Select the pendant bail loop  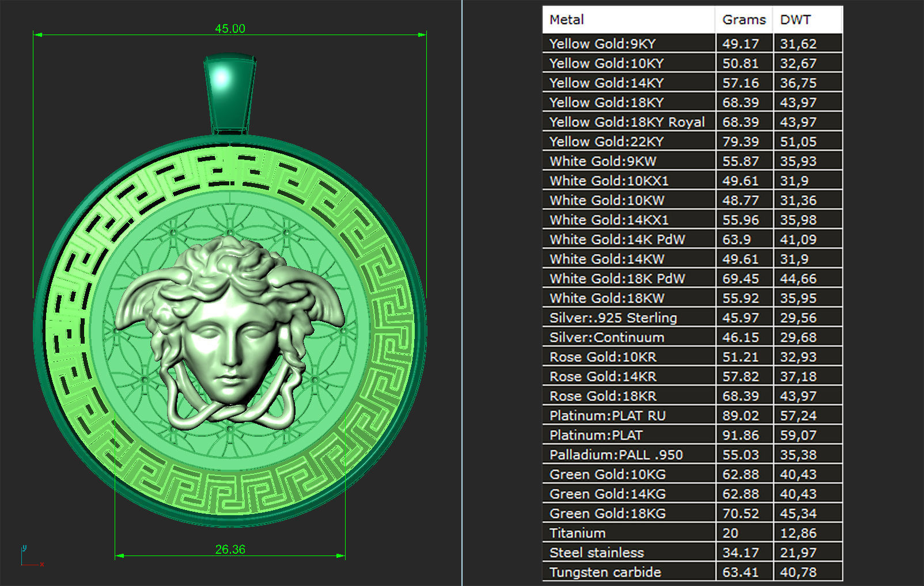point(230,93)
